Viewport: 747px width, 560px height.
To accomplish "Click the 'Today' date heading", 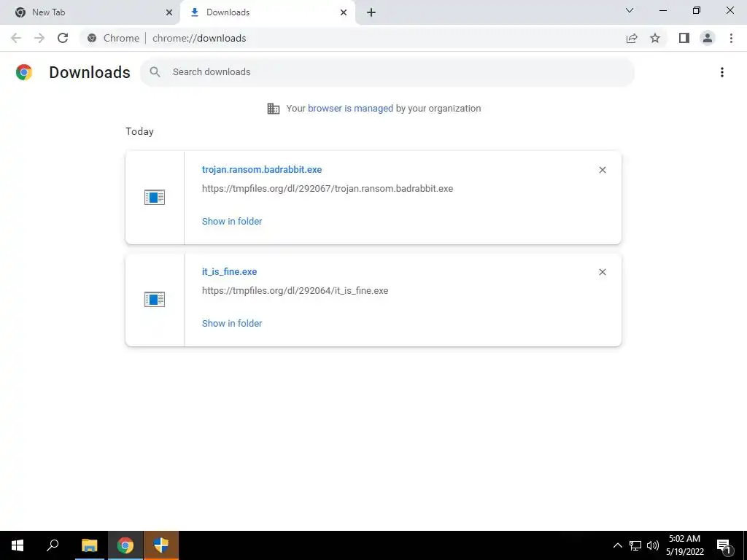I will coord(139,131).
